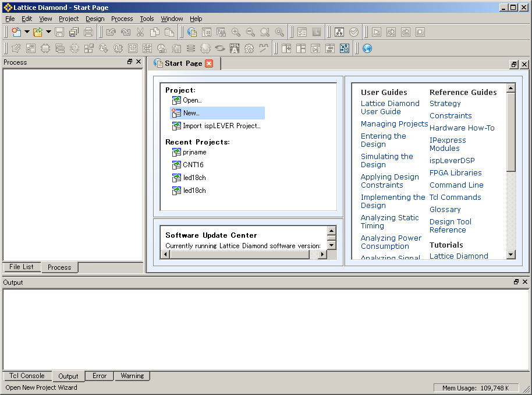Image resolution: width=532 pixels, height=395 pixels.
Task: Open the Glossary link
Action: 445,209
